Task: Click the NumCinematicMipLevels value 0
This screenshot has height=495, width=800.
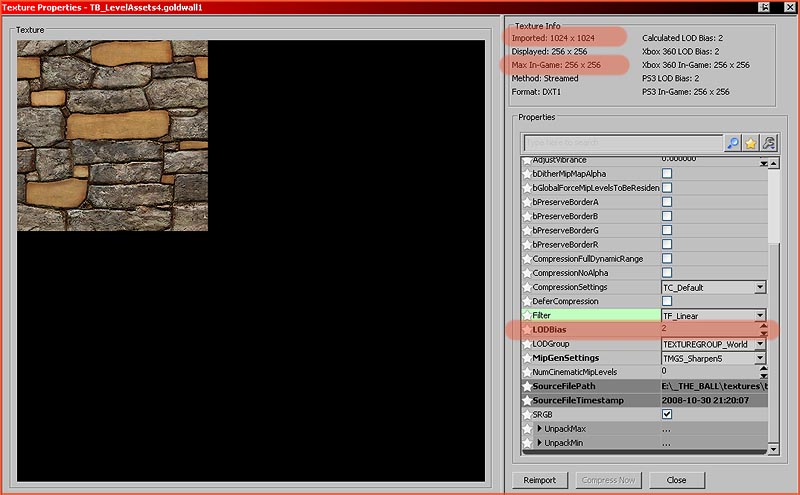Action: point(664,371)
